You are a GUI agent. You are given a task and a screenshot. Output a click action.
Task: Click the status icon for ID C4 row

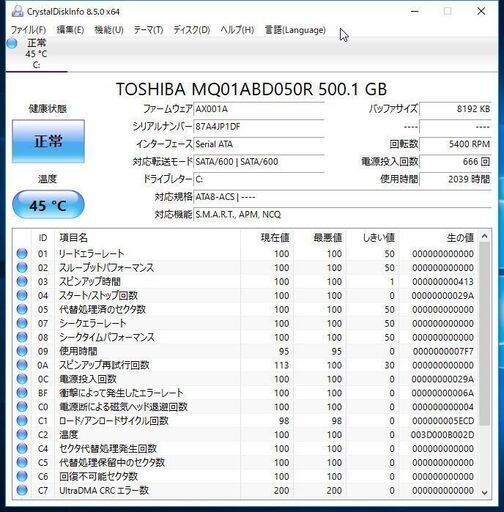click(x=22, y=449)
